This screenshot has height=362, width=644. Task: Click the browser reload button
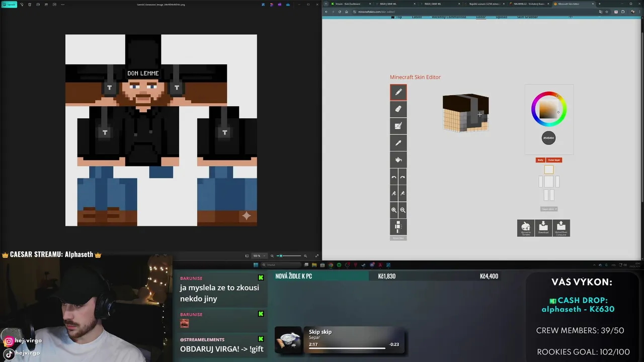[x=340, y=12]
